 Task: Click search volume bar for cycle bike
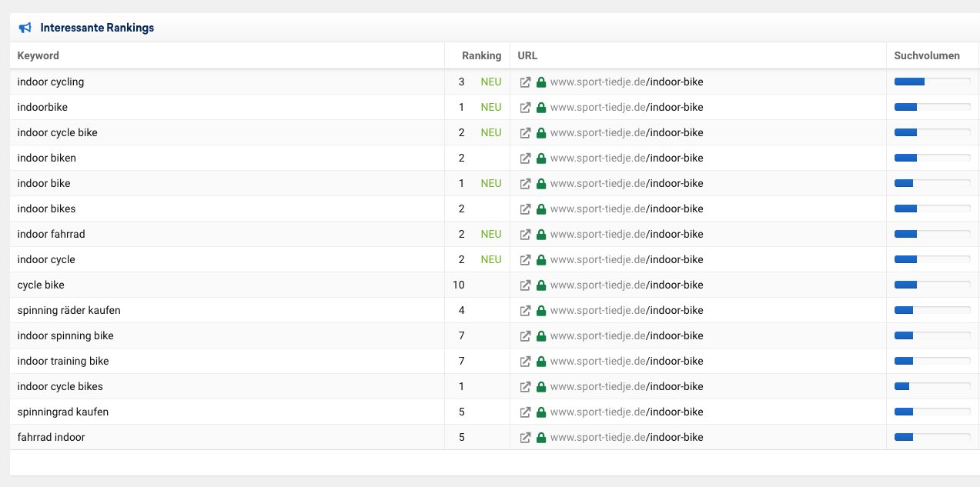point(932,285)
